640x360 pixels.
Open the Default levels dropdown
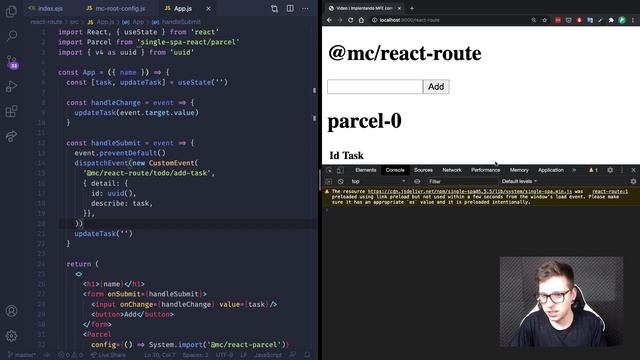[519, 182]
